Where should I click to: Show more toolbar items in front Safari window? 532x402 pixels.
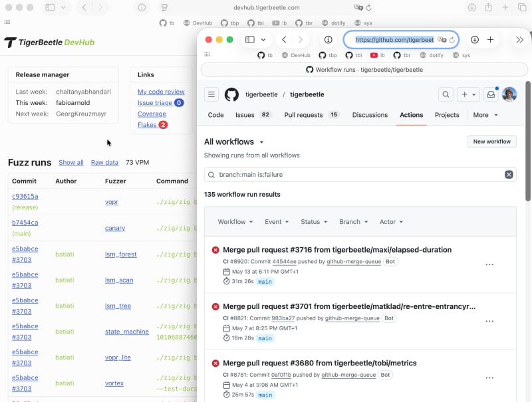coord(519,40)
